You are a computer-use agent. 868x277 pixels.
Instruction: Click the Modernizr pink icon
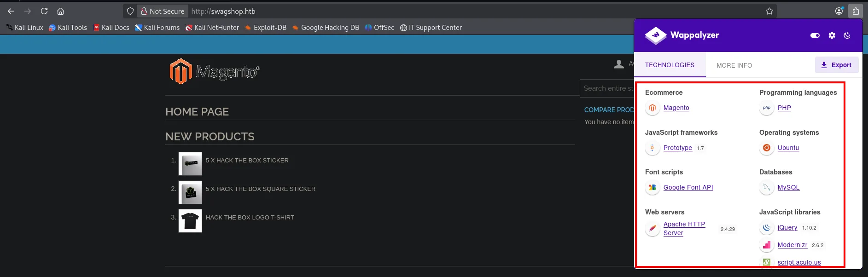point(767,245)
